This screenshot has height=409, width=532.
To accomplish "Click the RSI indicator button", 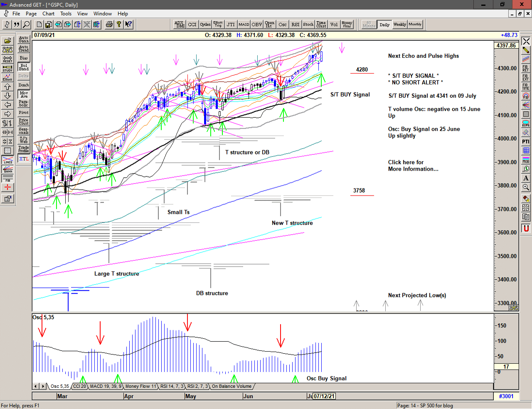I will tap(295, 25).
